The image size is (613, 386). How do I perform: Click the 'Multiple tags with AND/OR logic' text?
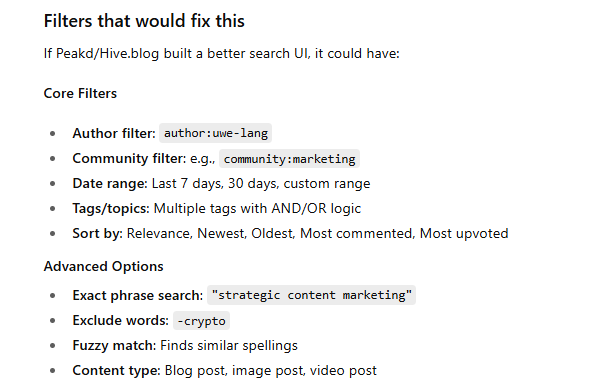[x=257, y=208]
